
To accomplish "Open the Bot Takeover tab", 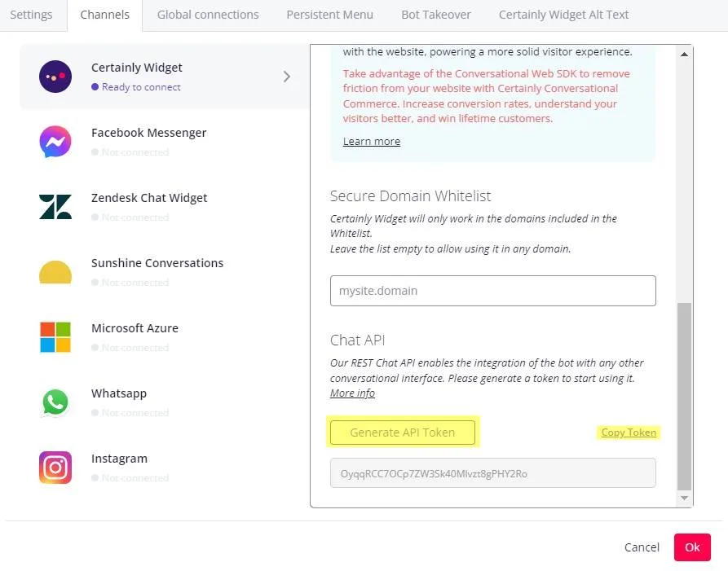I will click(436, 15).
